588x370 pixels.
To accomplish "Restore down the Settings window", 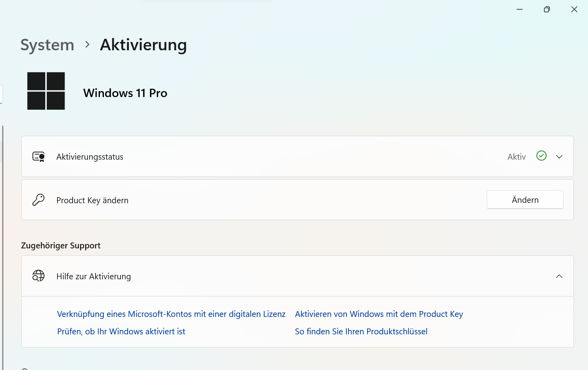I will click(x=547, y=9).
